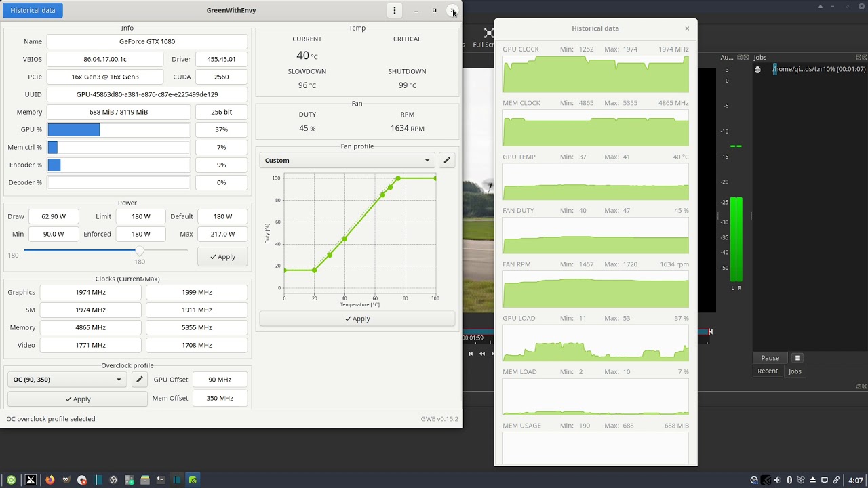Open the green system menu launcher in taskbar
The image size is (868, 488).
(11, 480)
